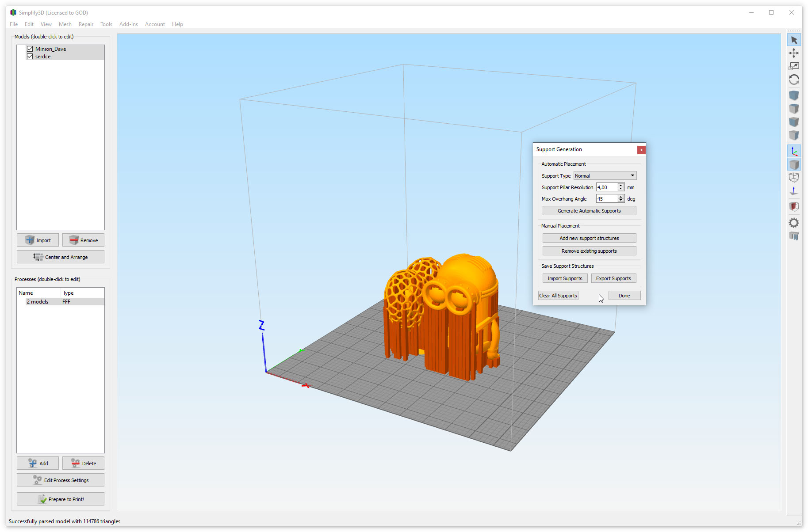Close the Support Generation dialog
The width and height of the screenshot is (808, 532).
[x=641, y=150]
